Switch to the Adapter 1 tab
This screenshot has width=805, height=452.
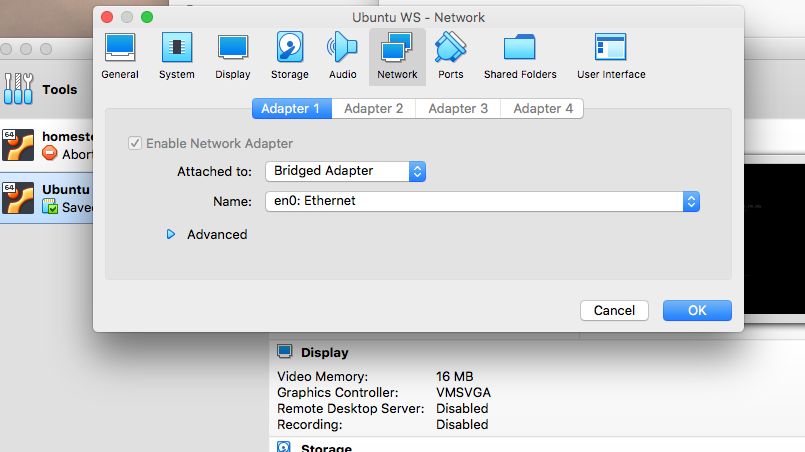point(292,108)
